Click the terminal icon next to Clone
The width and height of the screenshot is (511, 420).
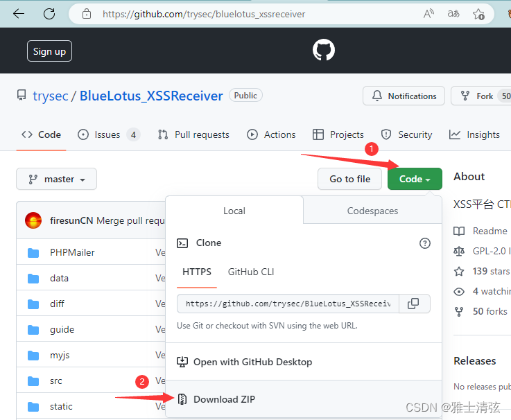[x=182, y=243]
